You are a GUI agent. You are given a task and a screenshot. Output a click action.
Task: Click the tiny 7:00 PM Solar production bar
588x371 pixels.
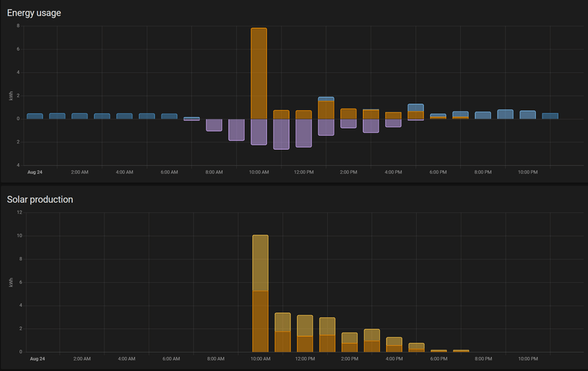(462, 350)
